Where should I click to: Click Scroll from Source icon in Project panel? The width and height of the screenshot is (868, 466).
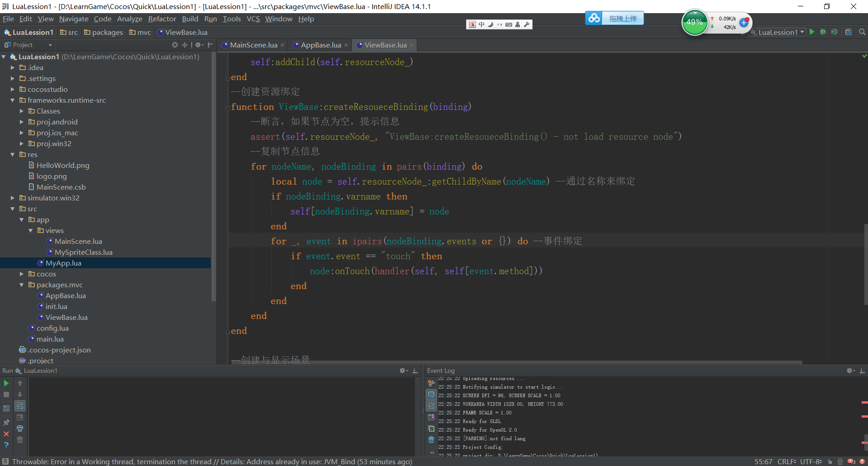coord(175,45)
